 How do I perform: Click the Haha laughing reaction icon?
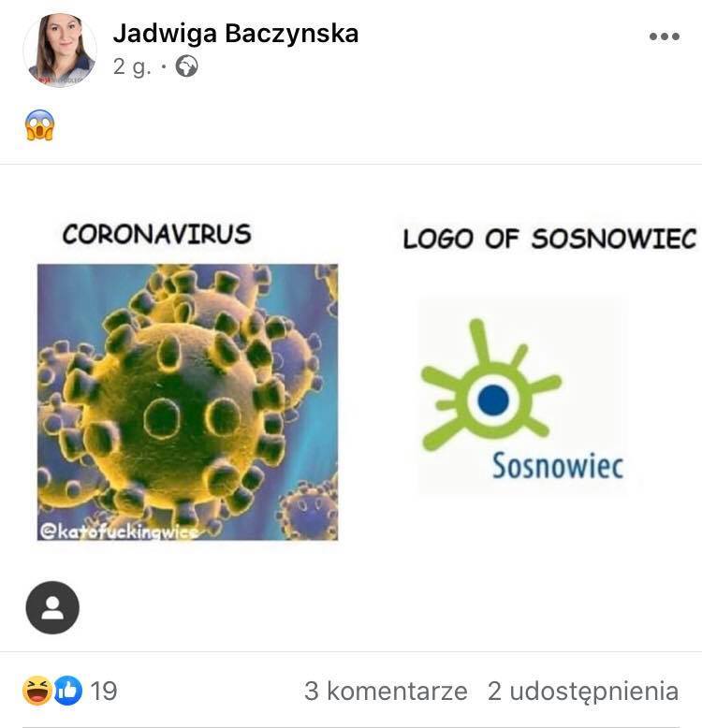click(37, 691)
